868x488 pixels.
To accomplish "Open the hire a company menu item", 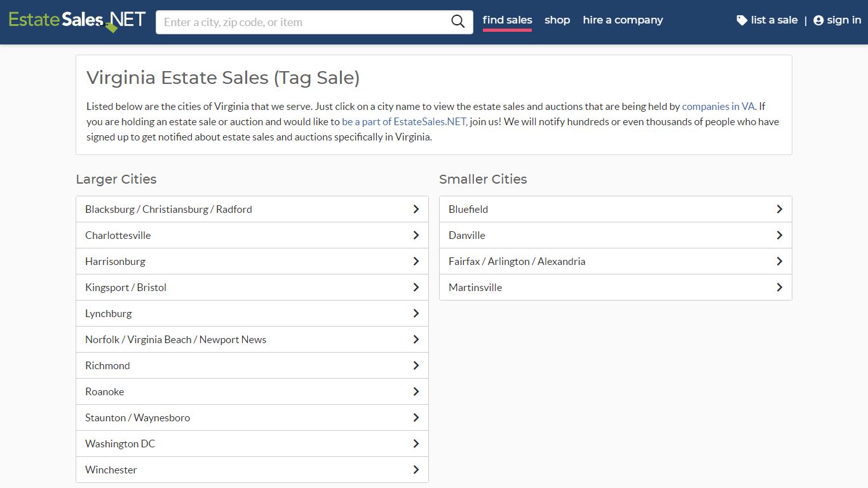I will pos(623,20).
